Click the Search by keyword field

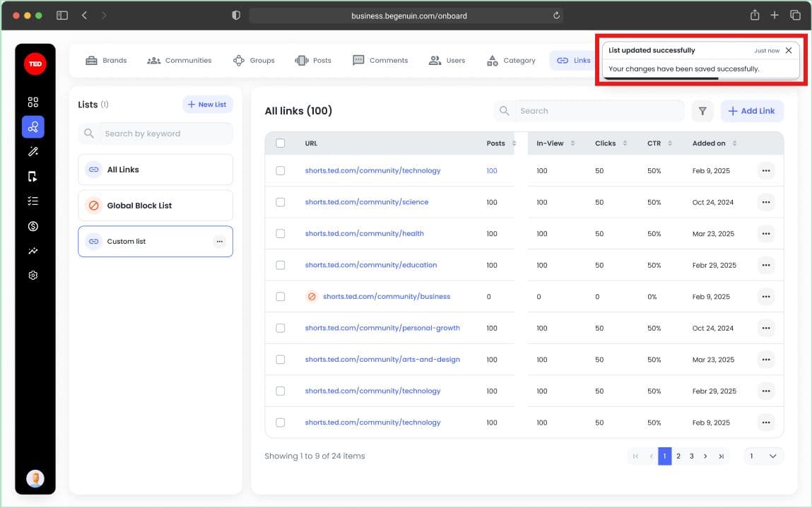[155, 134]
